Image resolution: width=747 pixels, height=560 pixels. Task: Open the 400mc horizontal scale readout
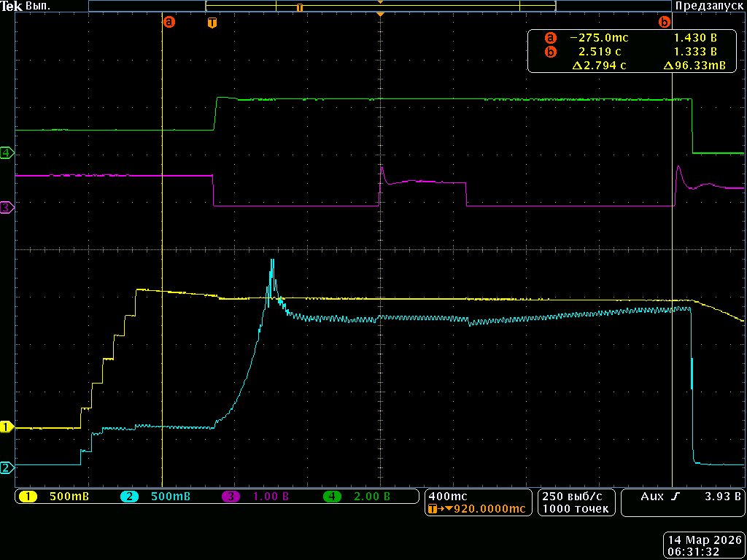pyautogui.click(x=449, y=496)
